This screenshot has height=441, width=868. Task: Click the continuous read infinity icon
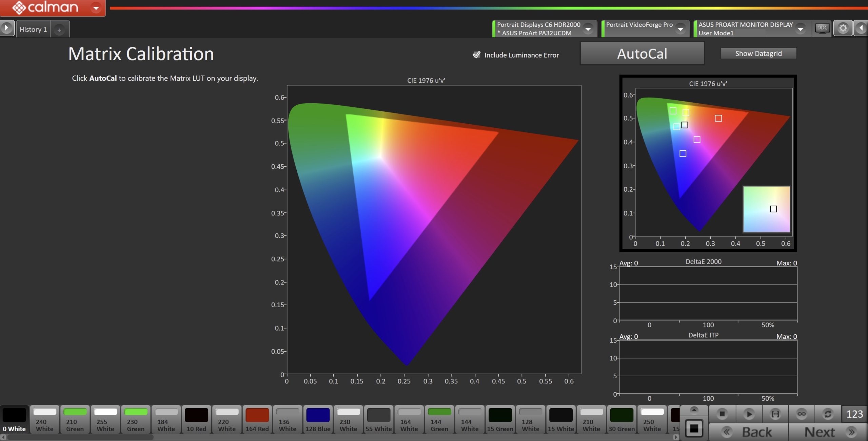pos(802,414)
